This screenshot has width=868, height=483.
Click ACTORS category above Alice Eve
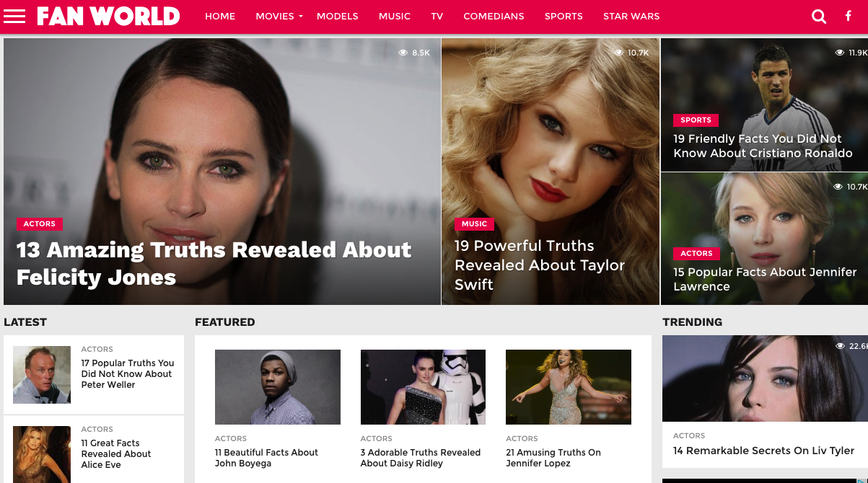[97, 430]
